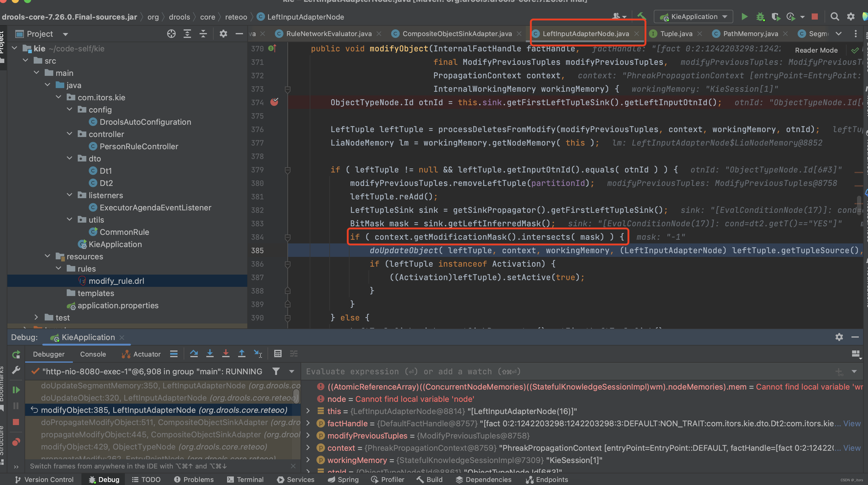The image size is (868, 485).
Task: Open Debug panel settings gear
Action: (839, 337)
